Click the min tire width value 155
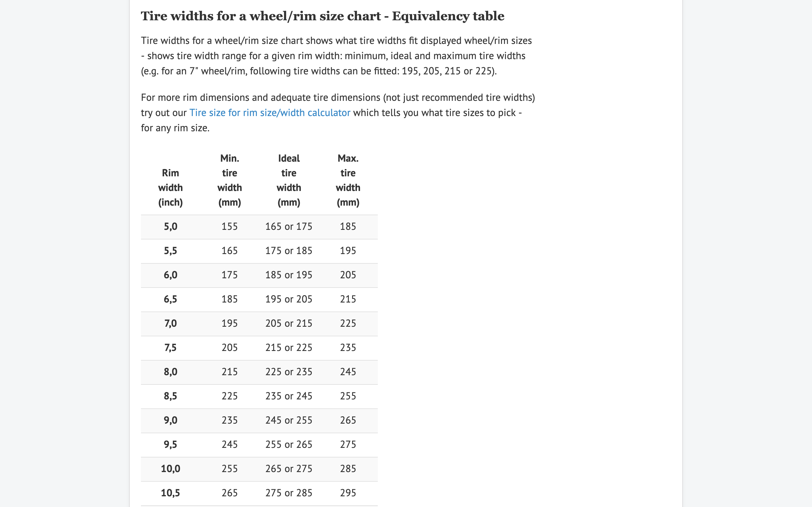Image resolution: width=812 pixels, height=507 pixels. 230,227
